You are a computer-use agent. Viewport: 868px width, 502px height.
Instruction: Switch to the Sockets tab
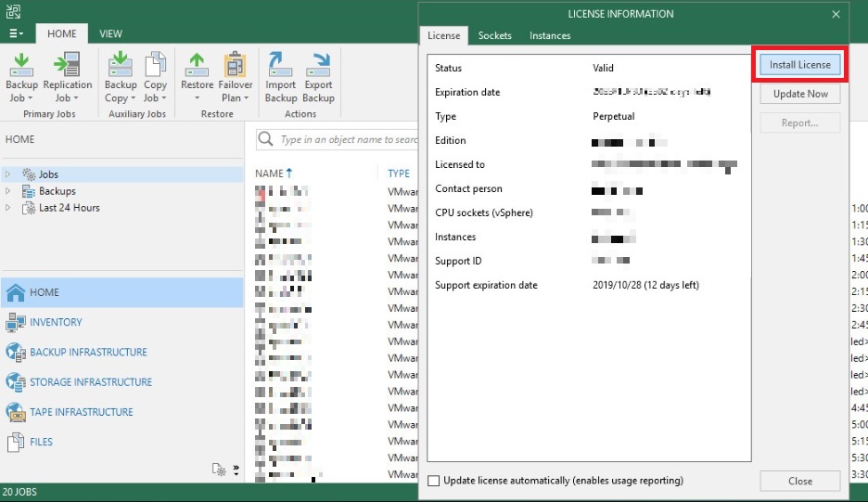coord(495,35)
